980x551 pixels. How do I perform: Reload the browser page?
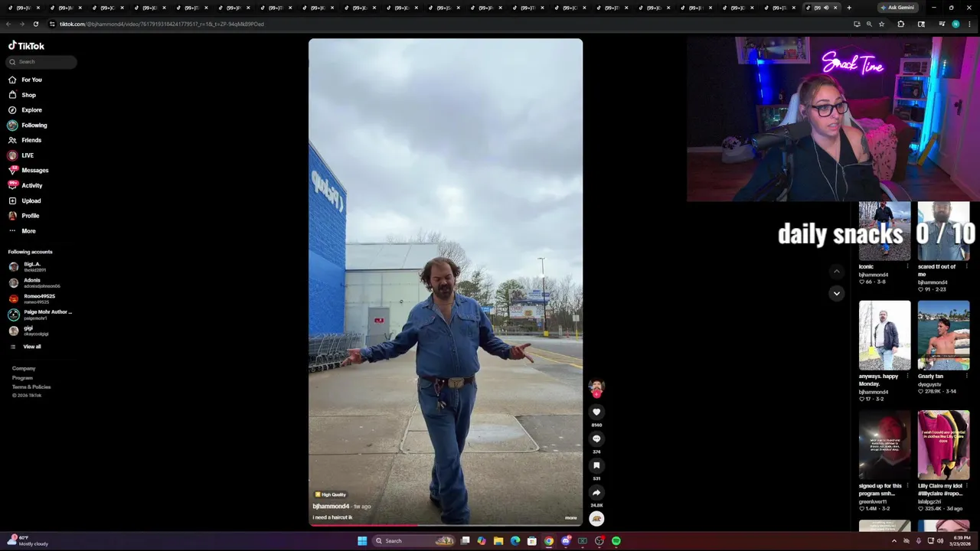[35, 24]
